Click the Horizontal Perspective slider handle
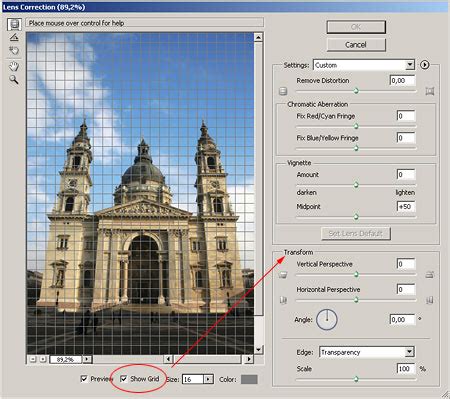This screenshot has height=399, width=450. point(356,300)
